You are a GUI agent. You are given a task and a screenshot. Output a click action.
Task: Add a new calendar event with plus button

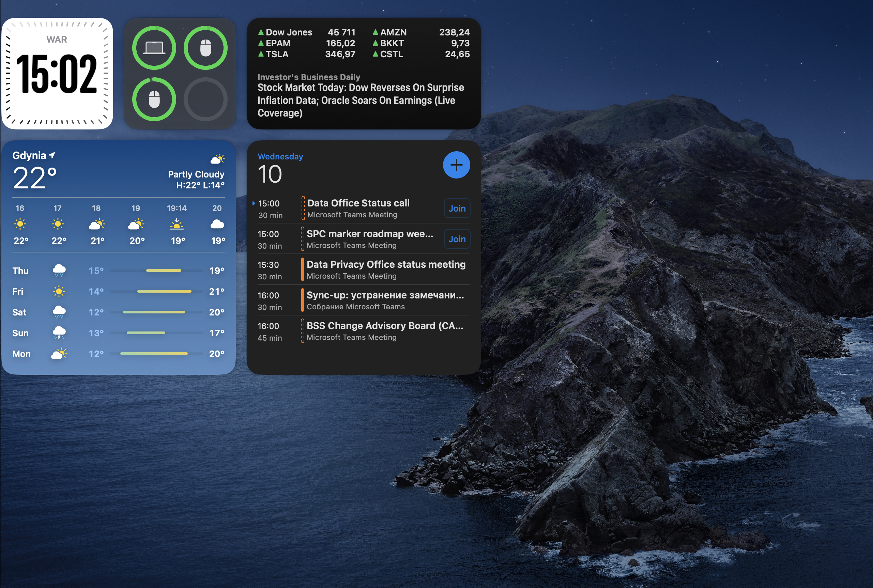[x=456, y=165]
